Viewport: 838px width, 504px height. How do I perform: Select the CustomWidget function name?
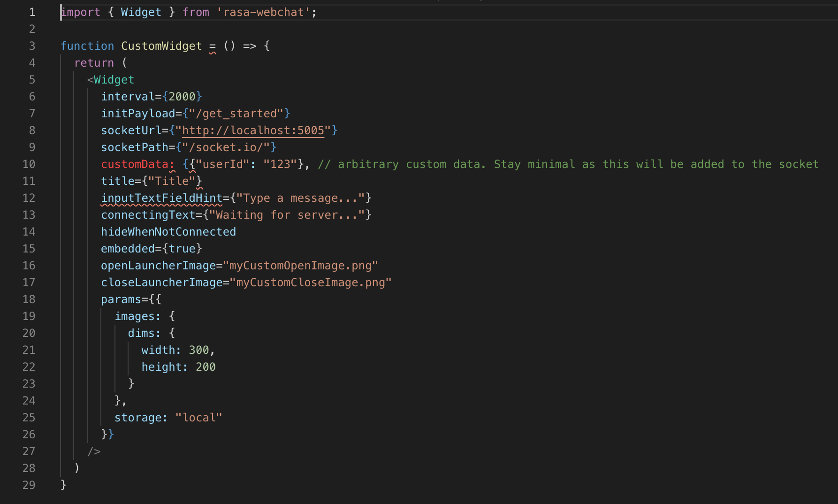pos(161,46)
